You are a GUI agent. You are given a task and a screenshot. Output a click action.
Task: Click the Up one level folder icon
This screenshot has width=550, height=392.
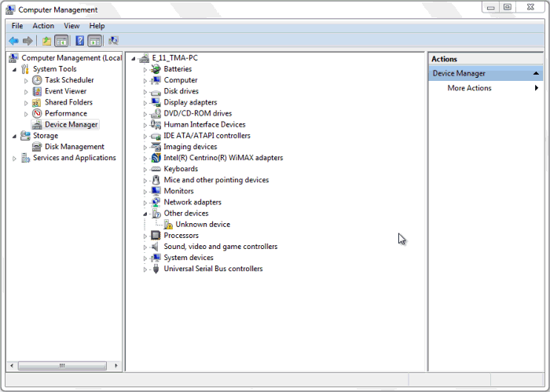(46, 41)
